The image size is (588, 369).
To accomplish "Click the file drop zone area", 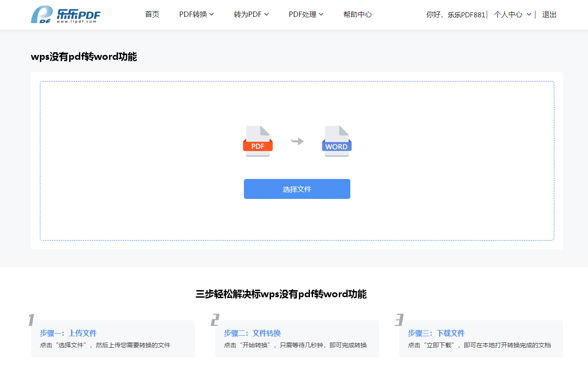I will pyautogui.click(x=297, y=161).
